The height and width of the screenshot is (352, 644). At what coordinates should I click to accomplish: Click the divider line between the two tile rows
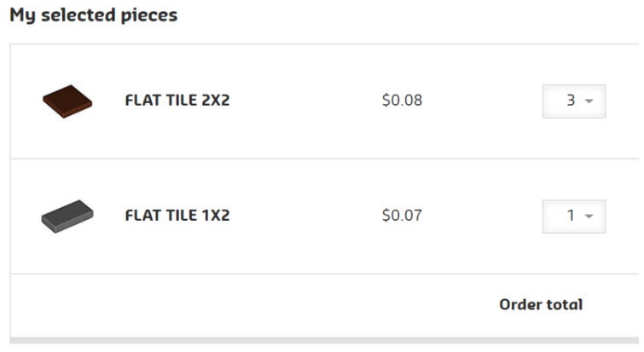pyautogui.click(x=324, y=159)
